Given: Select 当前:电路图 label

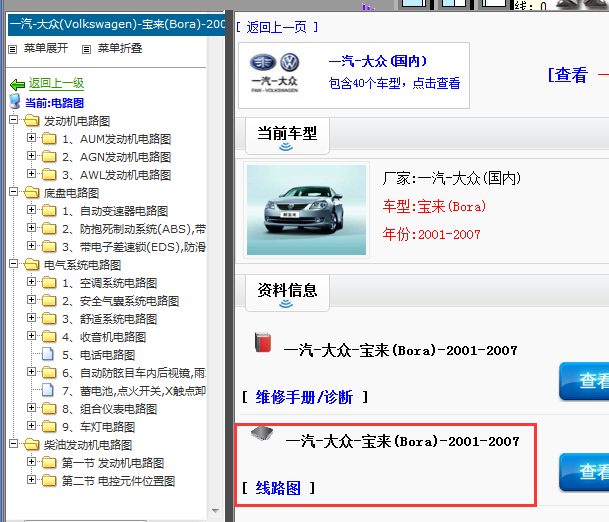Looking at the screenshot, I should tap(54, 103).
